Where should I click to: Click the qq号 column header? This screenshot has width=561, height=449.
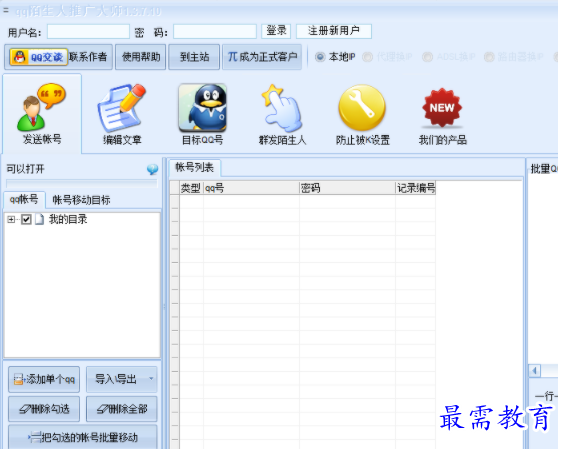point(251,188)
